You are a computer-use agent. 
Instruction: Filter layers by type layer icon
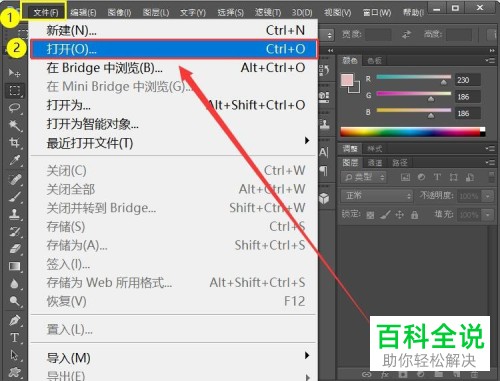(437, 177)
